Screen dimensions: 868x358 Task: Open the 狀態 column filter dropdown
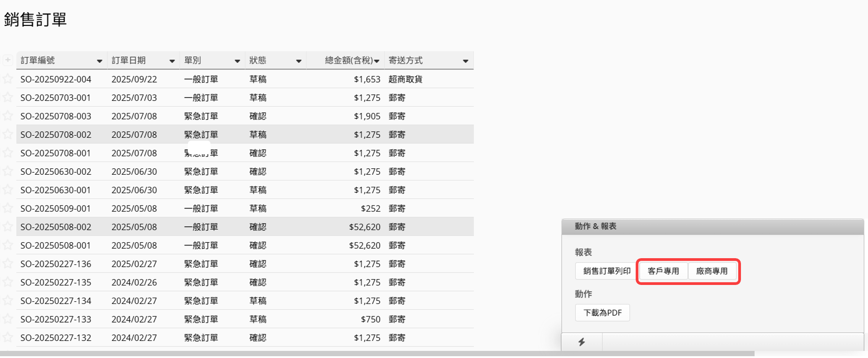(x=299, y=61)
